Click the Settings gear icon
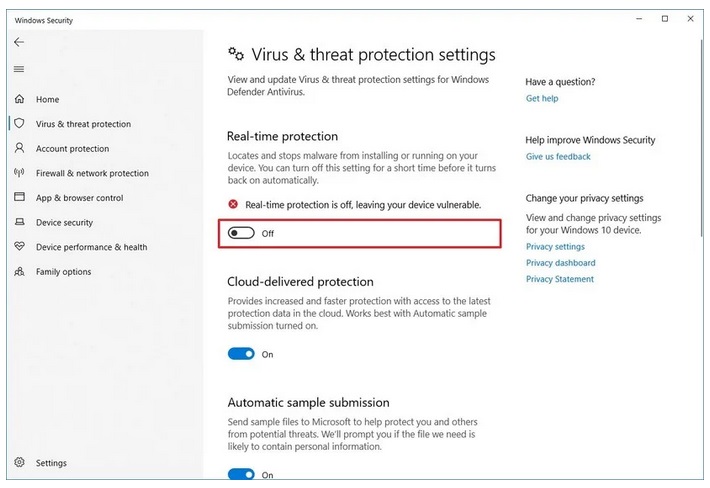The width and height of the screenshot is (710, 488). click(19, 463)
